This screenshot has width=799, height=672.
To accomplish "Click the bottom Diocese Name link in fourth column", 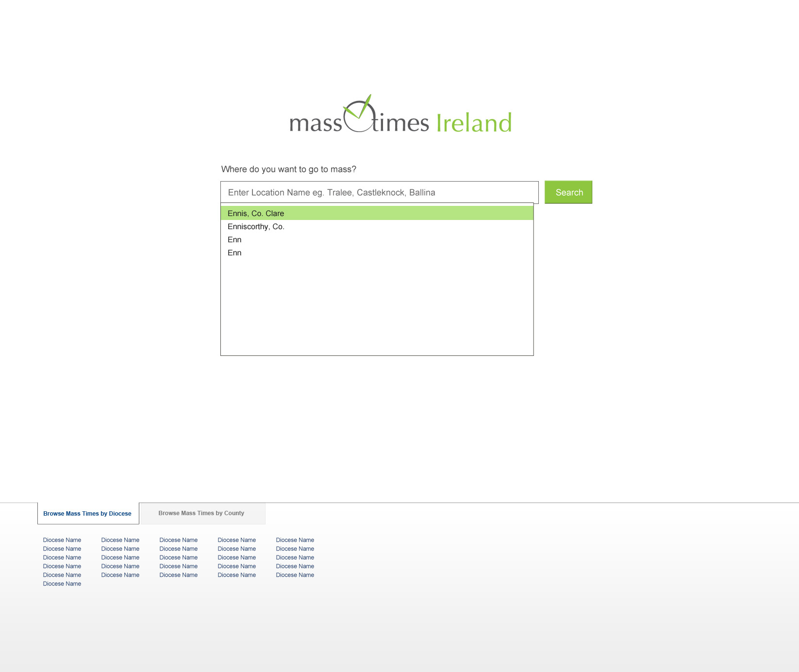I will [237, 575].
